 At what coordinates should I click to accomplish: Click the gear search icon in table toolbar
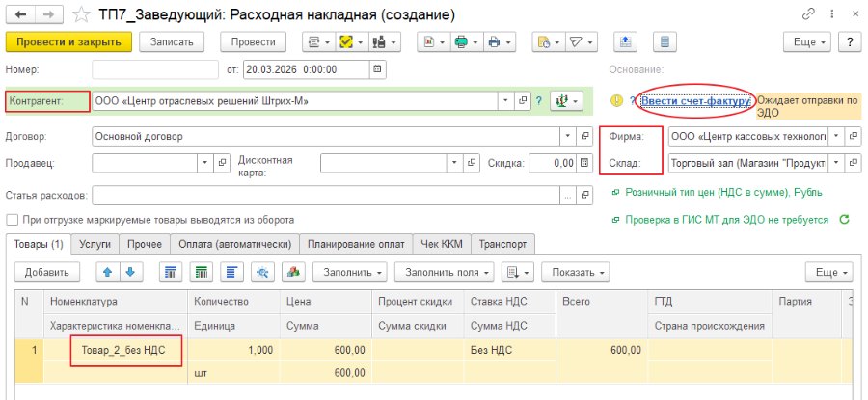coord(263,272)
